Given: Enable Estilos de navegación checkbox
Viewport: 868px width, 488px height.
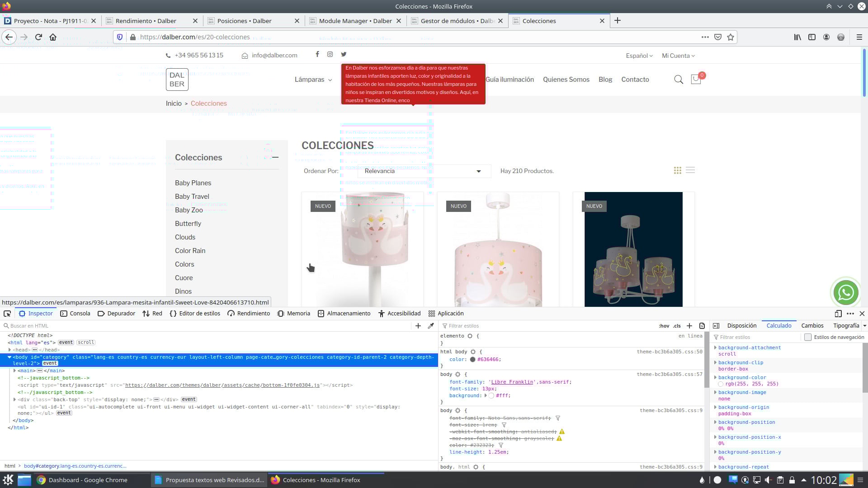Looking at the screenshot, I should coord(808,337).
